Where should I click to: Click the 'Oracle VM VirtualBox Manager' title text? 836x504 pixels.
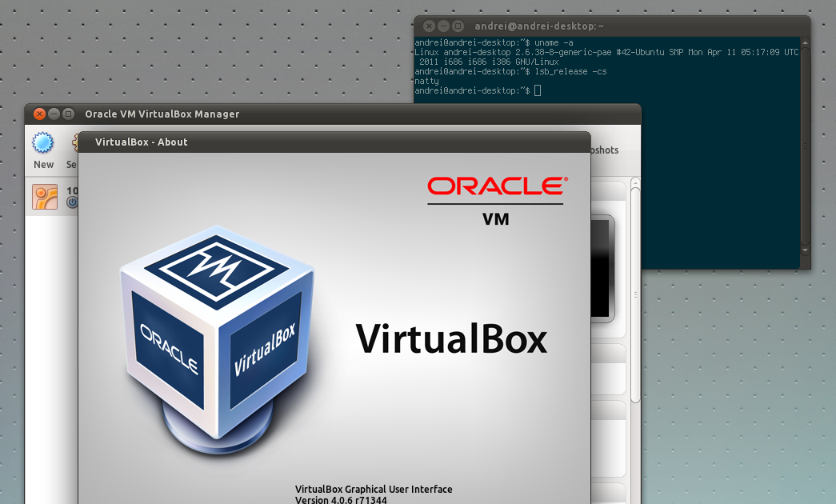(162, 114)
